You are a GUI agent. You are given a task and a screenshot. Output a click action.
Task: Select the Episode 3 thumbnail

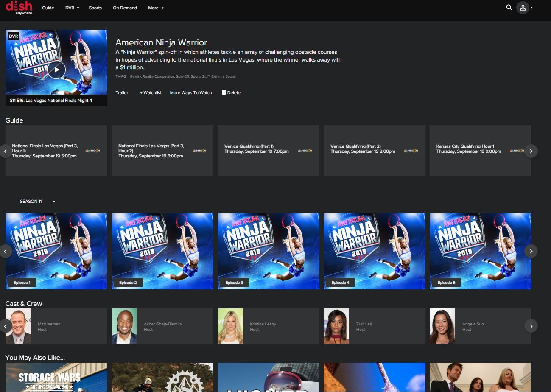pyautogui.click(x=269, y=251)
